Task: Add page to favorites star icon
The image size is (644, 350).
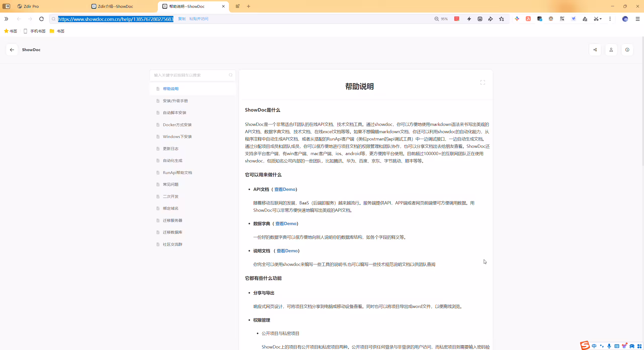Action: [x=502, y=19]
